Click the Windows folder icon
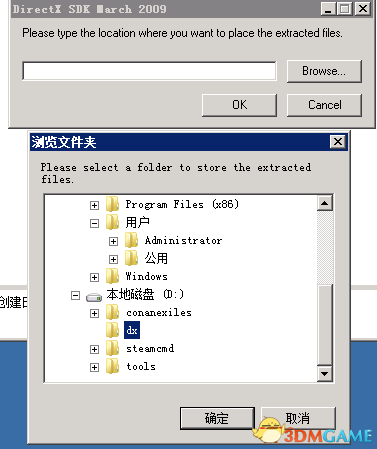Image resolution: width=377 pixels, height=449 pixels. coord(112,276)
